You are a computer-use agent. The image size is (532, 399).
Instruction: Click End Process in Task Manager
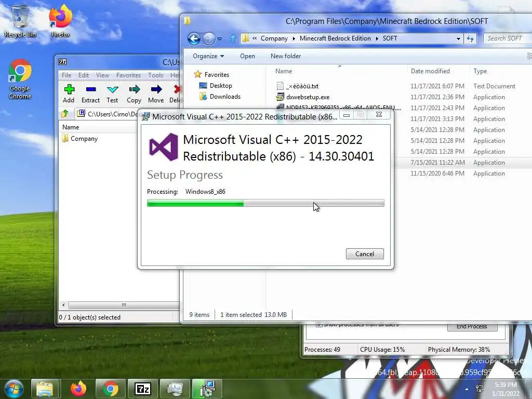pos(472,326)
